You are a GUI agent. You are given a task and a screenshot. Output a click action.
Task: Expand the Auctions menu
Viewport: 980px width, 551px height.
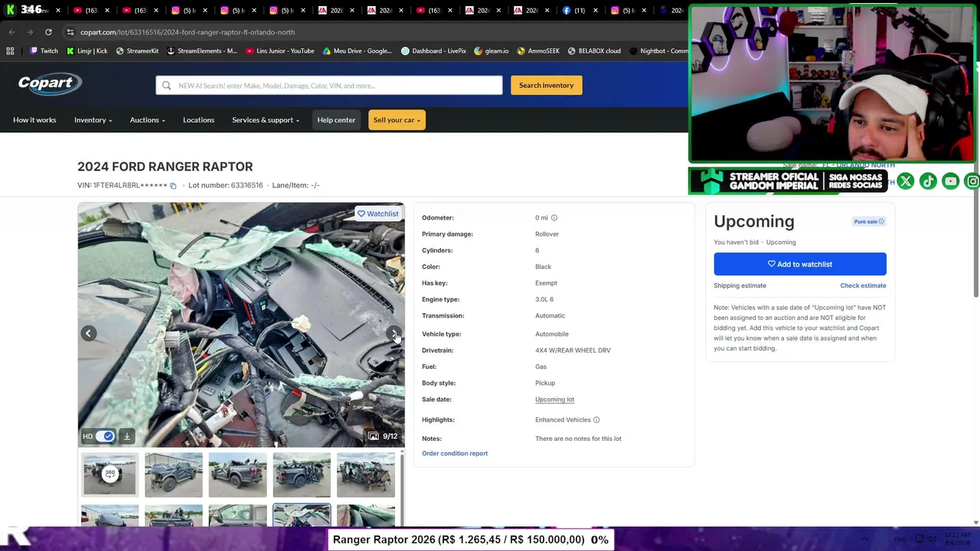coord(147,120)
